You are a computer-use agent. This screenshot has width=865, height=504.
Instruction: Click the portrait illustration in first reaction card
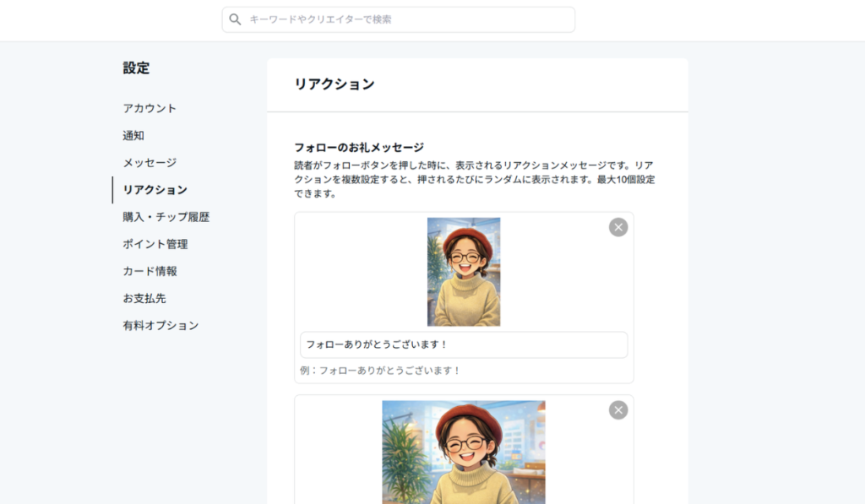pos(463,272)
